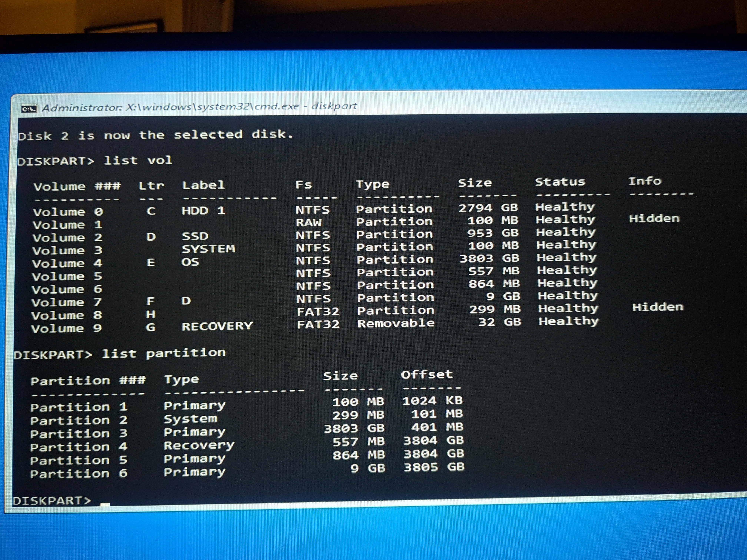
Task: Click the 'System' partition type
Action: point(190,419)
